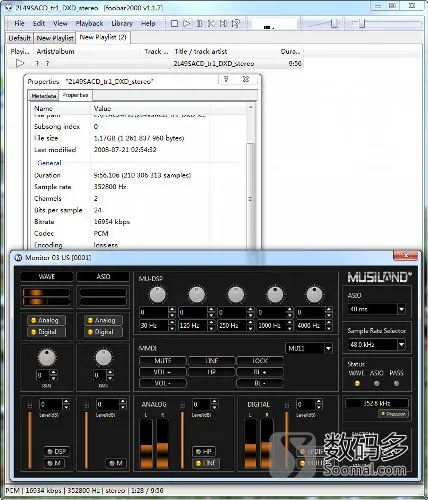The width and height of the screenshot is (428, 500).
Task: Click the help icon in Properties dialog title
Action: [226, 79]
